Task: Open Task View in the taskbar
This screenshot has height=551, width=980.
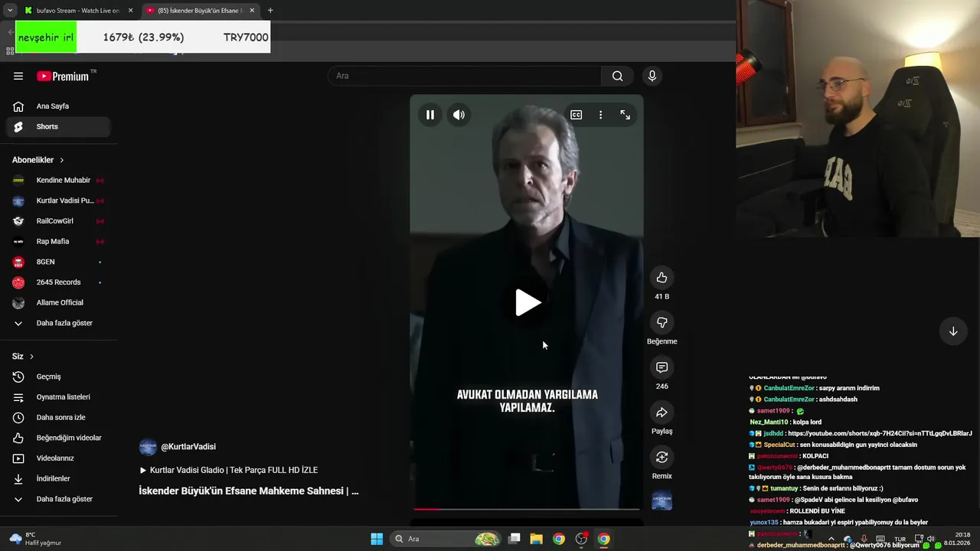Action: click(514, 539)
